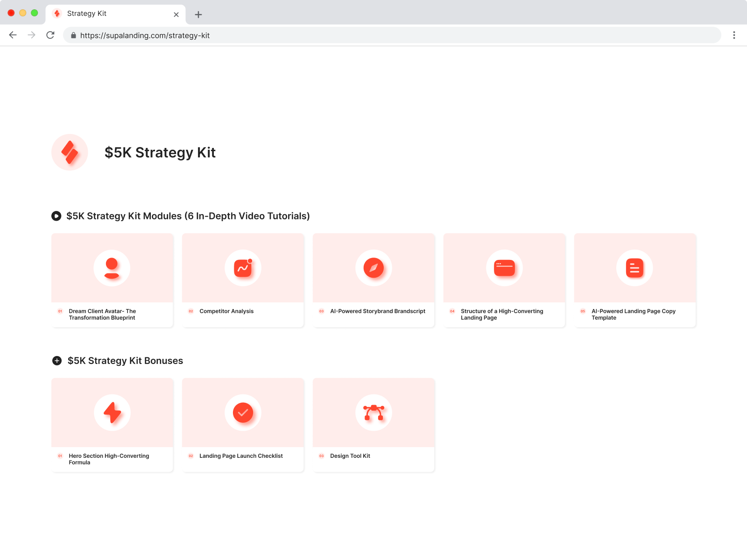Click the High-Converting Landing Page browser icon
This screenshot has height=560, width=747.
(504, 268)
